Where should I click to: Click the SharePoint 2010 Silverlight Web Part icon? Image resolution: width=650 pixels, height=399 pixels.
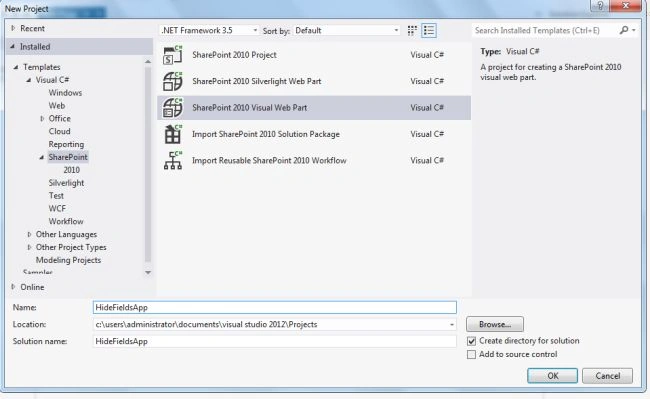tap(173, 81)
